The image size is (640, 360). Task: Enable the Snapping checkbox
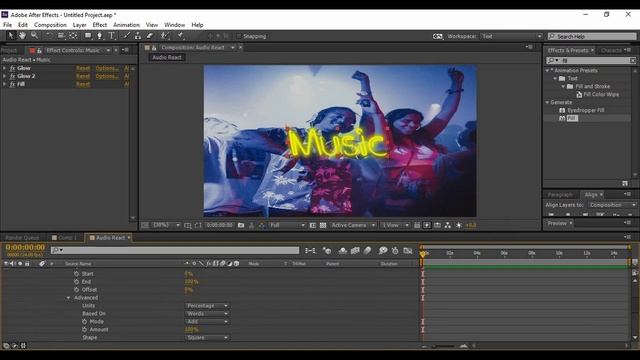pos(239,36)
